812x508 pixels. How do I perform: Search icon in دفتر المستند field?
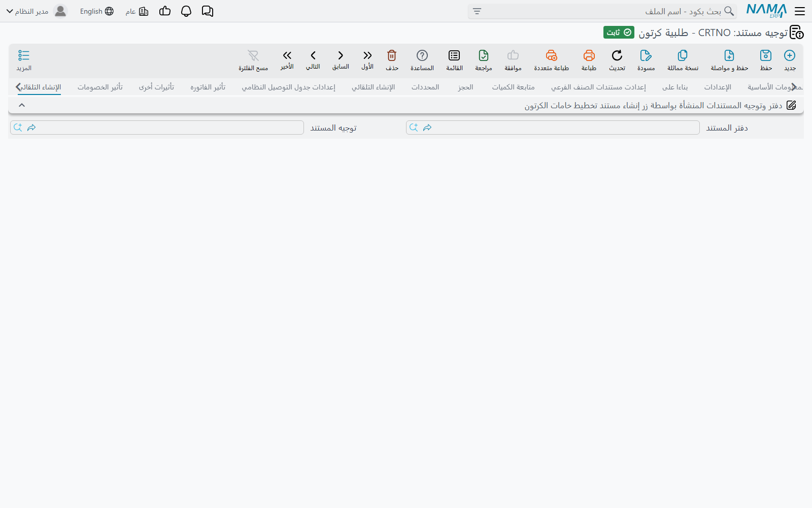[414, 128]
